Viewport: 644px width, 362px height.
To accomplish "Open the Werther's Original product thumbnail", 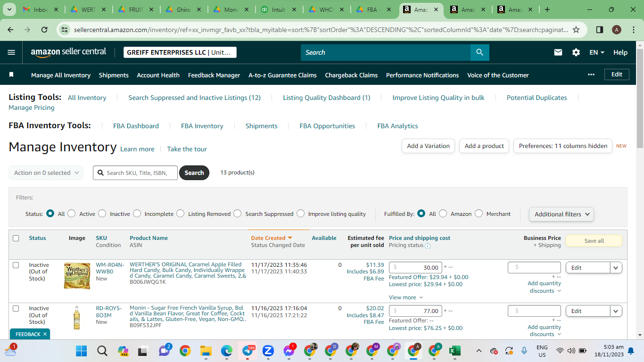I will [x=77, y=276].
